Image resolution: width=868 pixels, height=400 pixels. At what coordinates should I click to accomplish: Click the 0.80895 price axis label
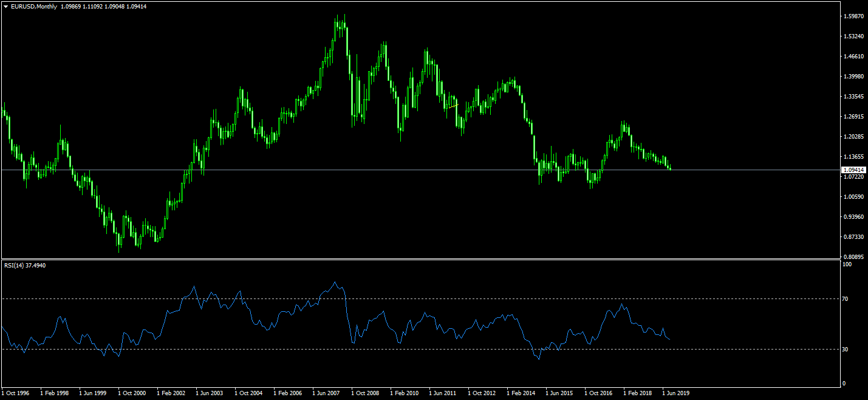click(x=853, y=257)
